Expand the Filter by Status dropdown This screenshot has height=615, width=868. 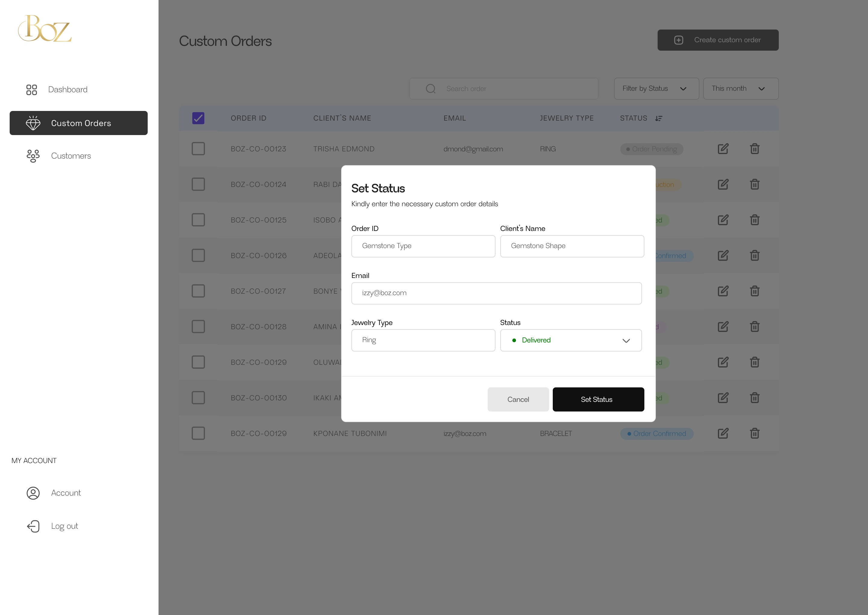coord(656,89)
